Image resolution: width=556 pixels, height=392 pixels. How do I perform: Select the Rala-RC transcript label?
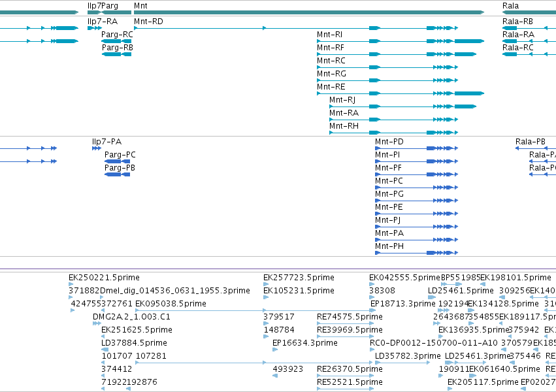517,48
